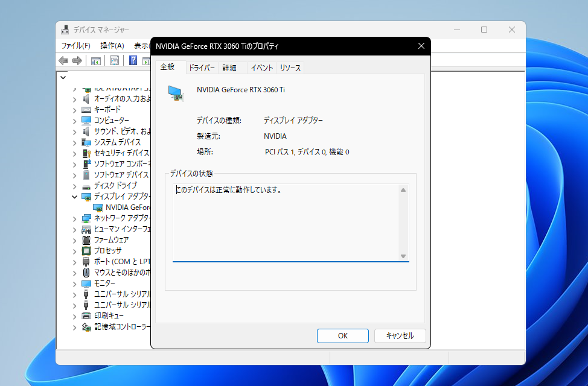Switch to the イベント tab
The width and height of the screenshot is (588, 386).
(262, 68)
